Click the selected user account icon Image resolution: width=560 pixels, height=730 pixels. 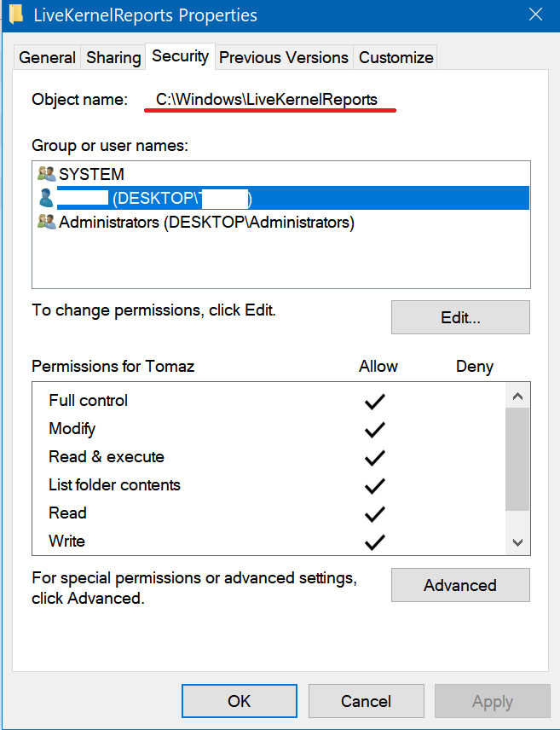(46, 199)
